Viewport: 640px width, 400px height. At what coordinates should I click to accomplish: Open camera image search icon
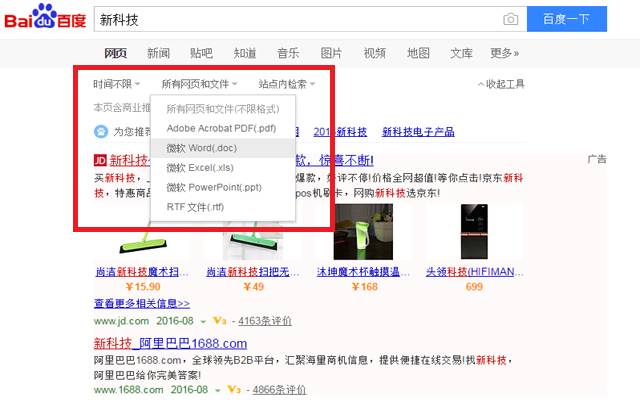pos(510,19)
